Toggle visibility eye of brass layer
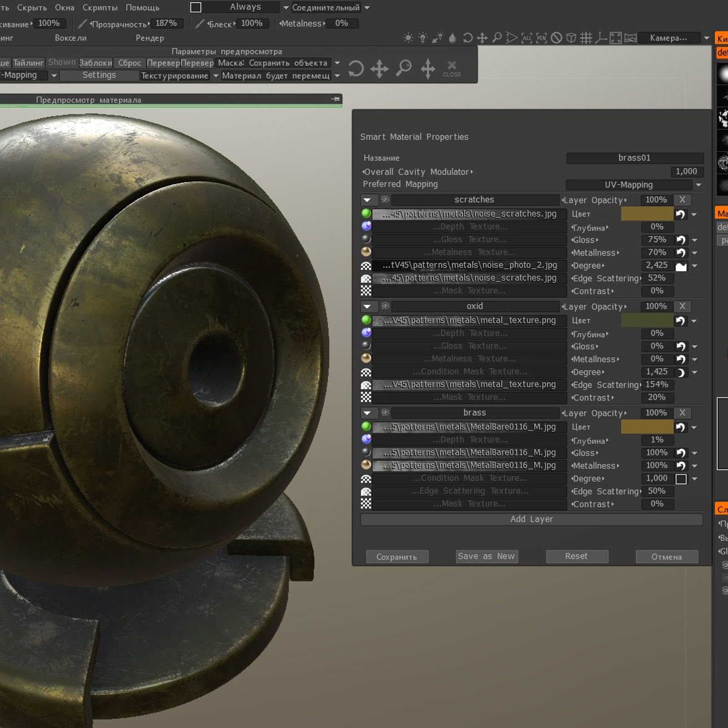728x728 pixels. pyautogui.click(x=385, y=412)
